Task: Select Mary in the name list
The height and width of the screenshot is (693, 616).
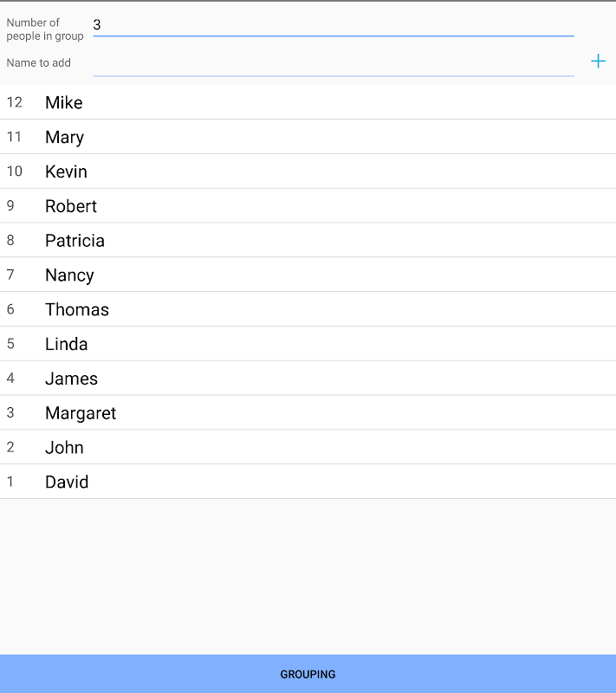Action: (x=65, y=137)
